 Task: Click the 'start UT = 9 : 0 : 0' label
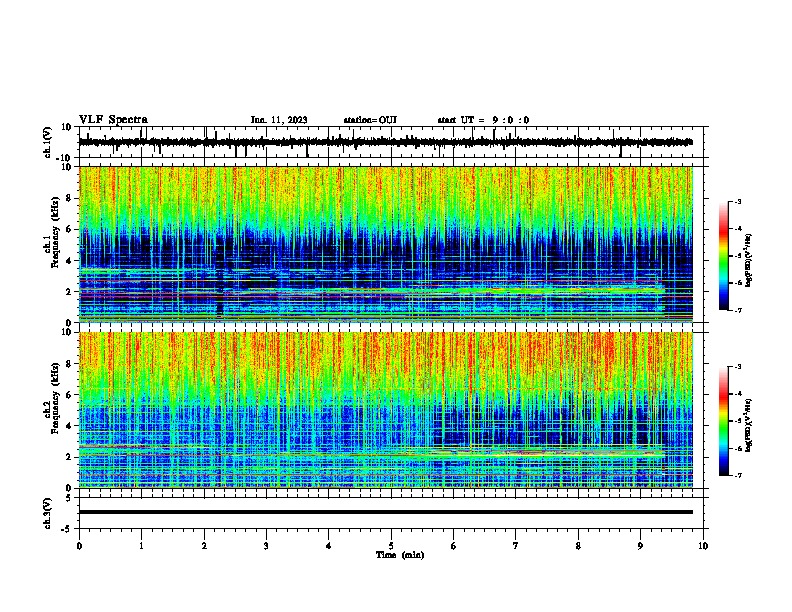(x=483, y=120)
